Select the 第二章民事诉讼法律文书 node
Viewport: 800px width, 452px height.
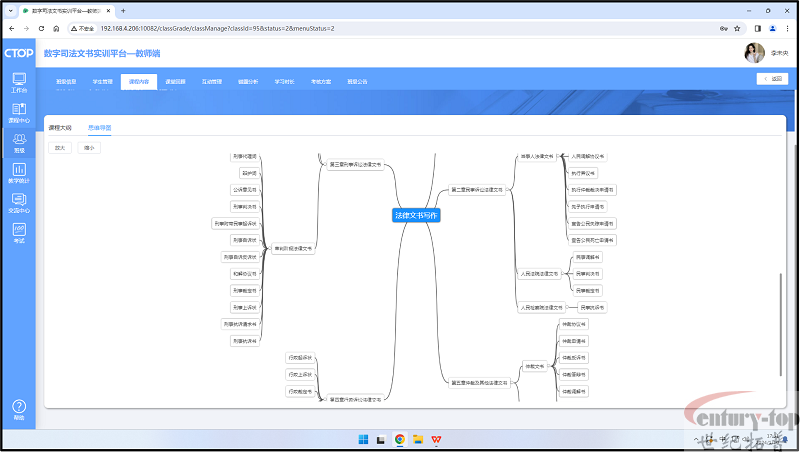(477, 190)
